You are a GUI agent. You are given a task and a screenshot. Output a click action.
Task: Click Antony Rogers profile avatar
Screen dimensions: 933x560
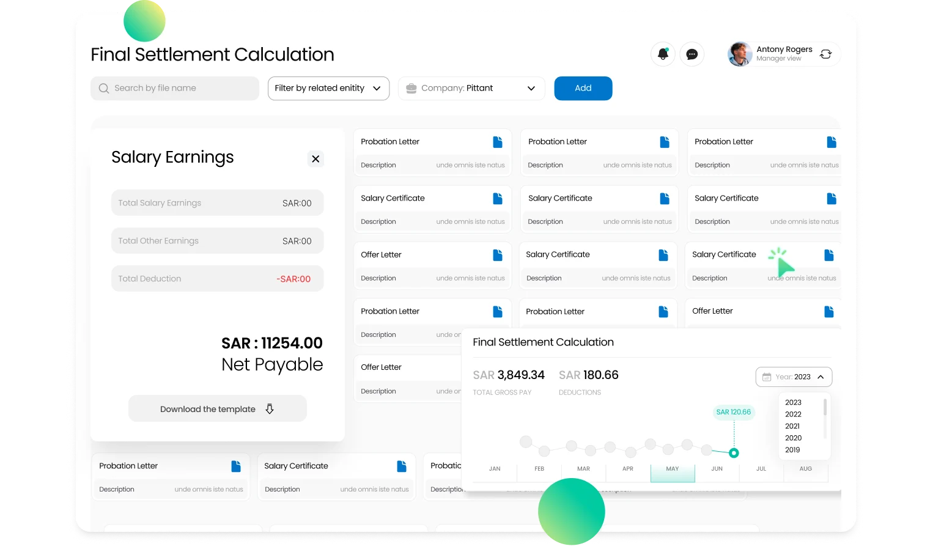[x=740, y=54]
